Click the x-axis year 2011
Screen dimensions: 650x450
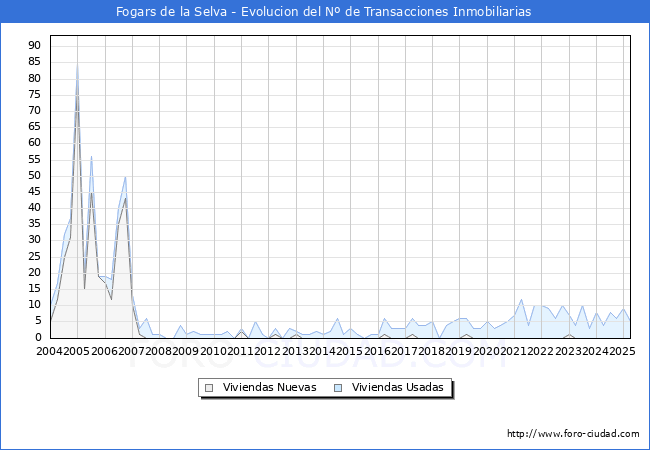coord(241,351)
